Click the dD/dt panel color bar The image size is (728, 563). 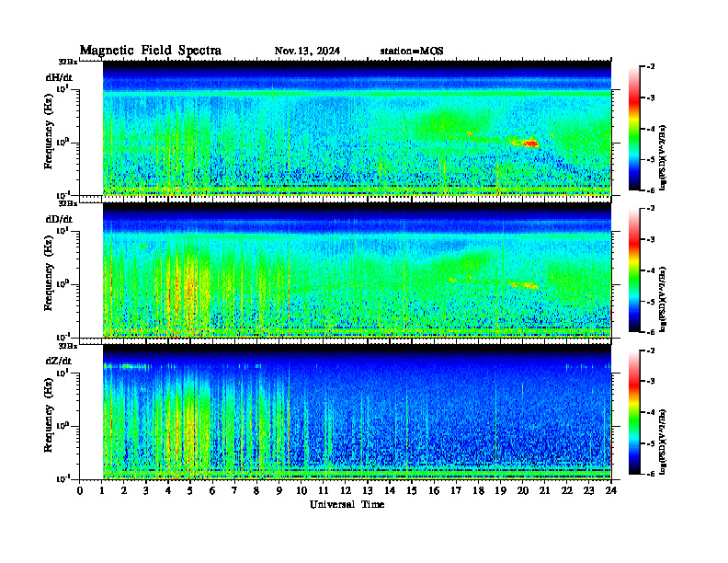pos(634,270)
